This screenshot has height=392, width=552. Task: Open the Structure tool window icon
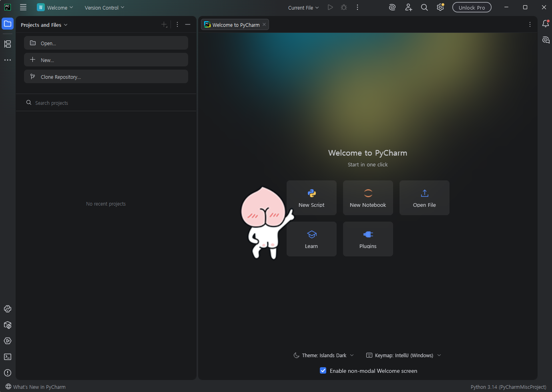tap(8, 44)
